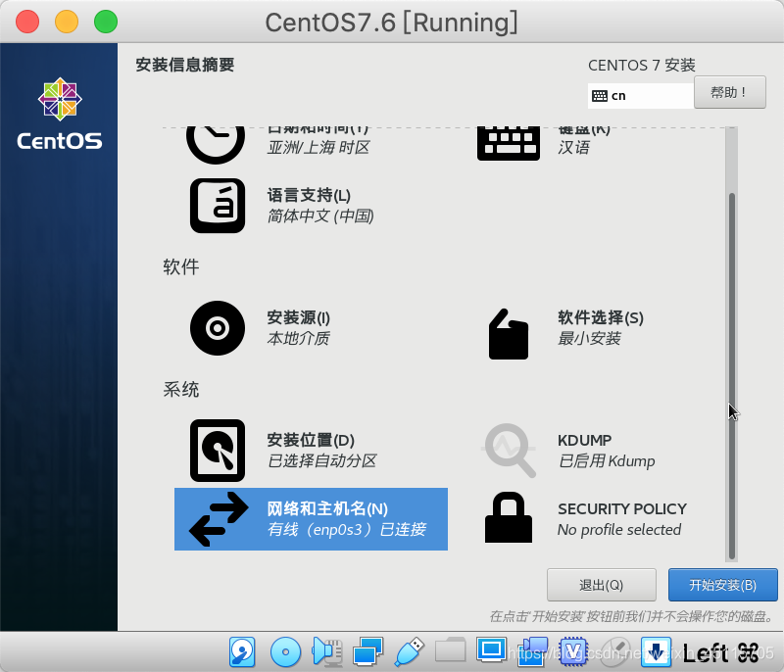The width and height of the screenshot is (784, 672).
Task: Click the 开始安装(B) begin installation button
Action: (723, 585)
